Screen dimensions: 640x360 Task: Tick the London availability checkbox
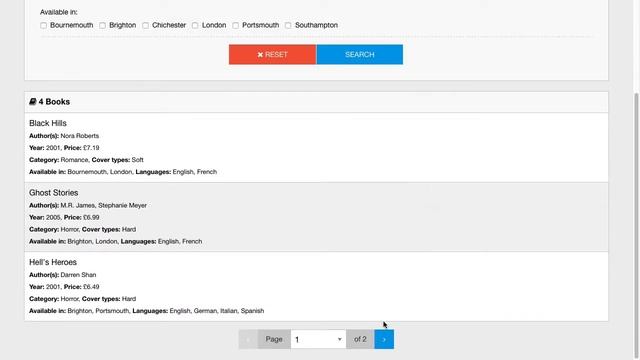pyautogui.click(x=195, y=25)
